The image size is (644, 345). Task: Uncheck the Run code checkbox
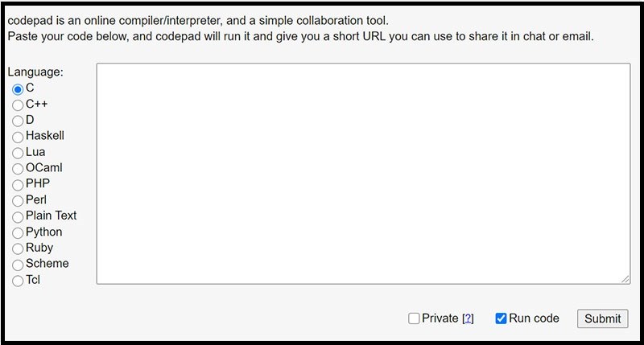501,318
